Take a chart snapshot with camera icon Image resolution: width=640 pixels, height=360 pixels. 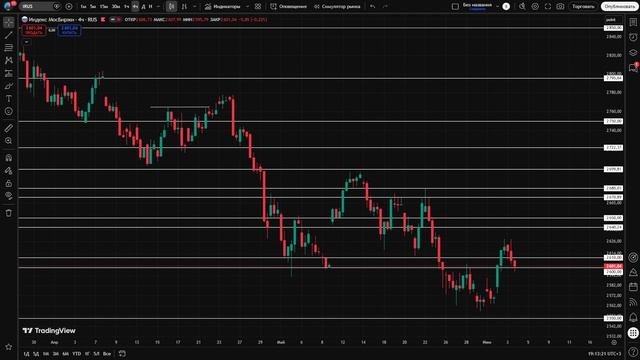tap(560, 7)
